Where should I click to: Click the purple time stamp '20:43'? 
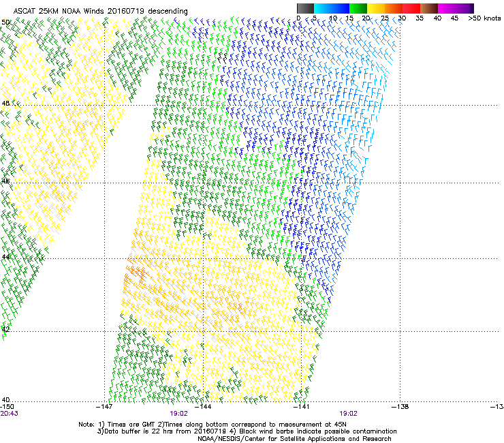pos(9,414)
